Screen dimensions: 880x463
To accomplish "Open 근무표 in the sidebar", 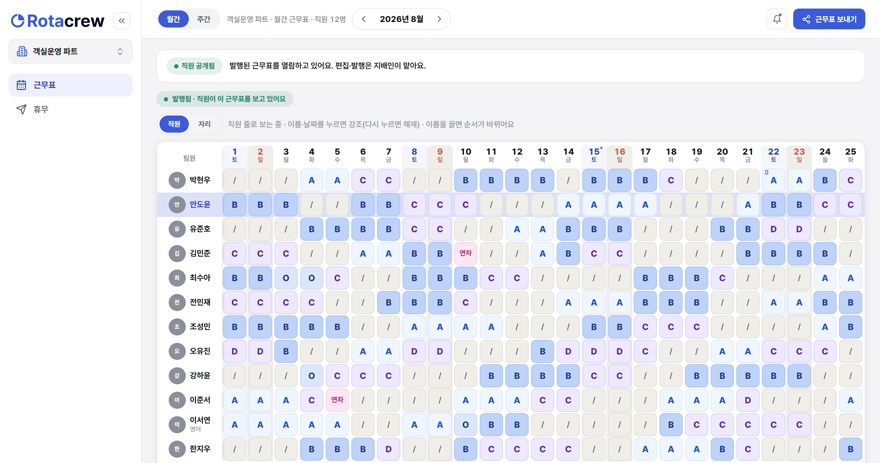I will click(x=71, y=85).
